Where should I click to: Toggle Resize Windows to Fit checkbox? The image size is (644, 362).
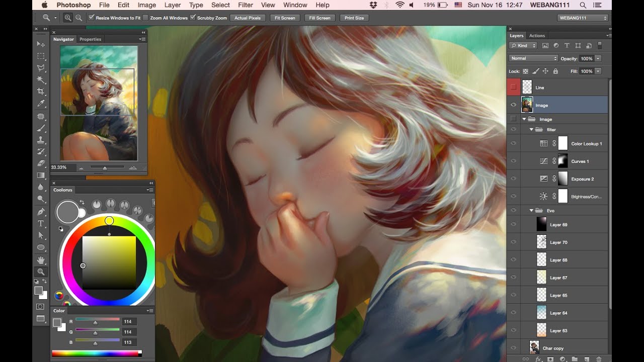91,18
